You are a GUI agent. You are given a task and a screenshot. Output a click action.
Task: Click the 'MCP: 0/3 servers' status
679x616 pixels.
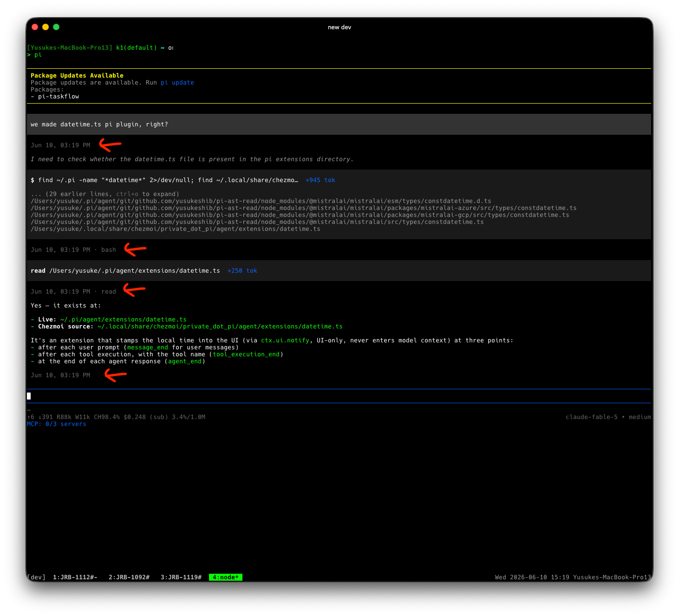pyautogui.click(x=57, y=424)
